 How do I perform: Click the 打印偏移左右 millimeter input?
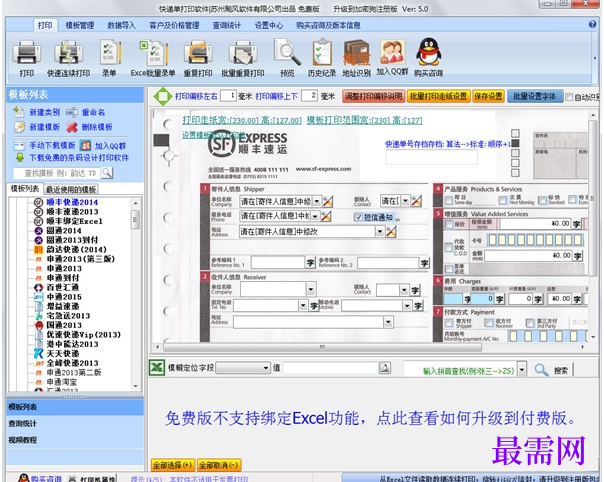pos(228,96)
